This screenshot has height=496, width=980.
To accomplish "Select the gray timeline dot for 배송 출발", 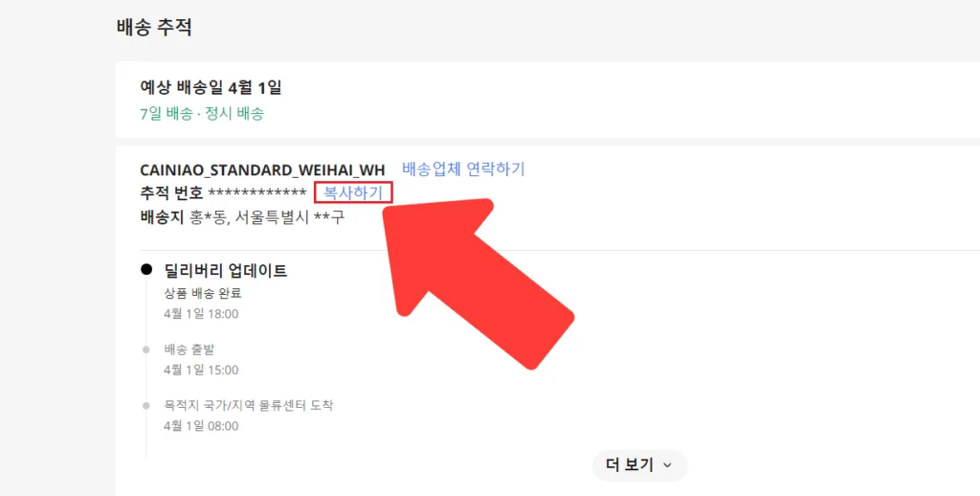I will (146, 349).
